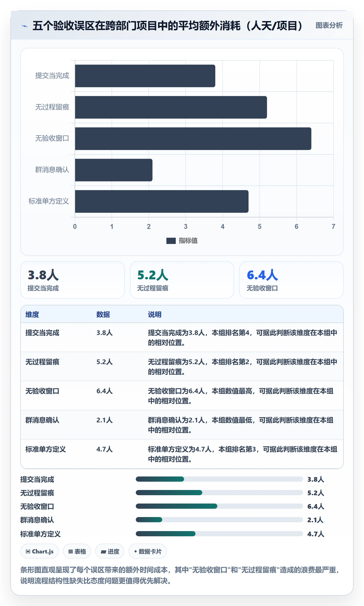Click the 提交当完成 progress bar
The width and height of the screenshot is (364, 606).
point(219,479)
